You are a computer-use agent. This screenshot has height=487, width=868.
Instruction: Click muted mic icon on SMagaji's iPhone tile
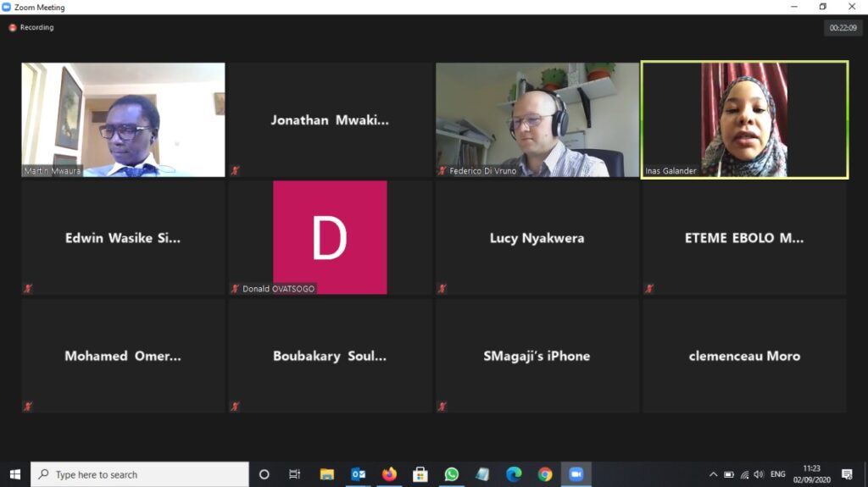pyautogui.click(x=442, y=407)
